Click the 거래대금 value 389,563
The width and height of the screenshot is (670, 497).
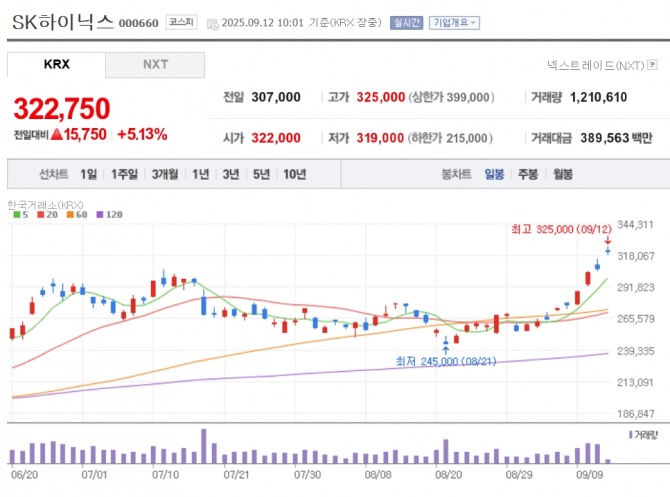coord(605,138)
